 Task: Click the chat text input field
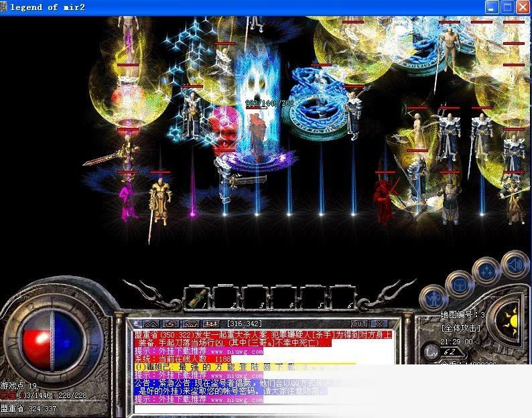tap(265, 409)
